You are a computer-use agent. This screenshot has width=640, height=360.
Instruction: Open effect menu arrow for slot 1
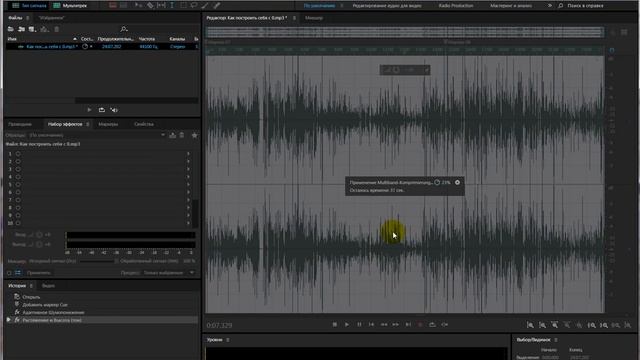click(x=188, y=154)
